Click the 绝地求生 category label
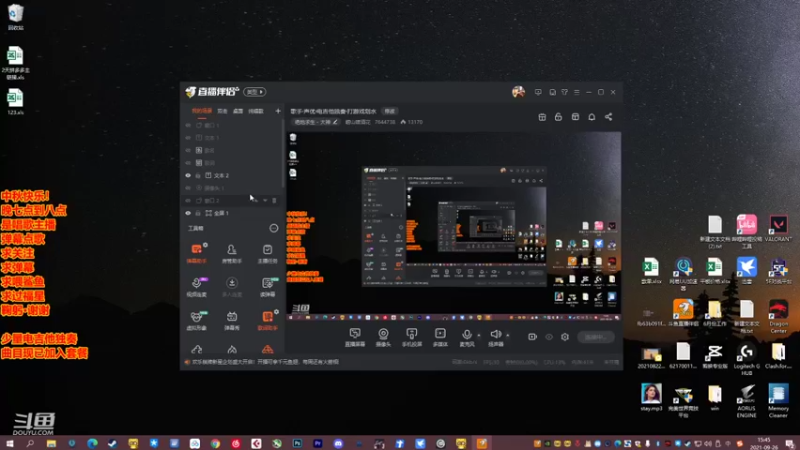Image resolution: width=800 pixels, height=450 pixels. (x=312, y=122)
